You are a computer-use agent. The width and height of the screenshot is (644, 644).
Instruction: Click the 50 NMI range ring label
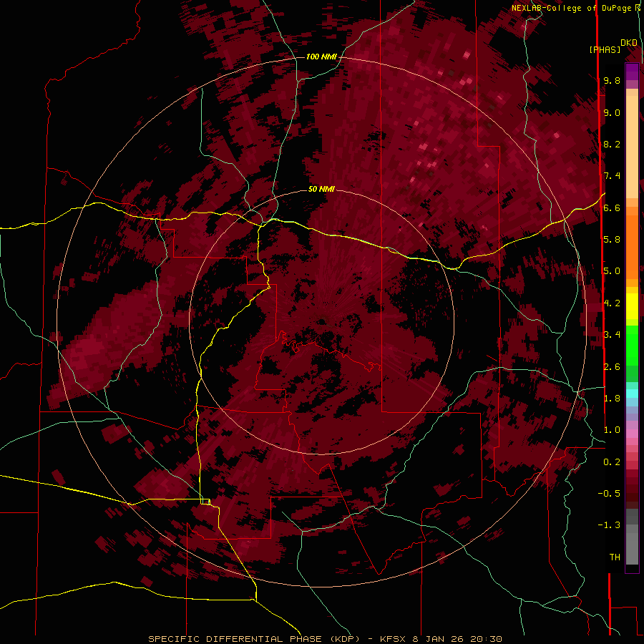pos(321,189)
